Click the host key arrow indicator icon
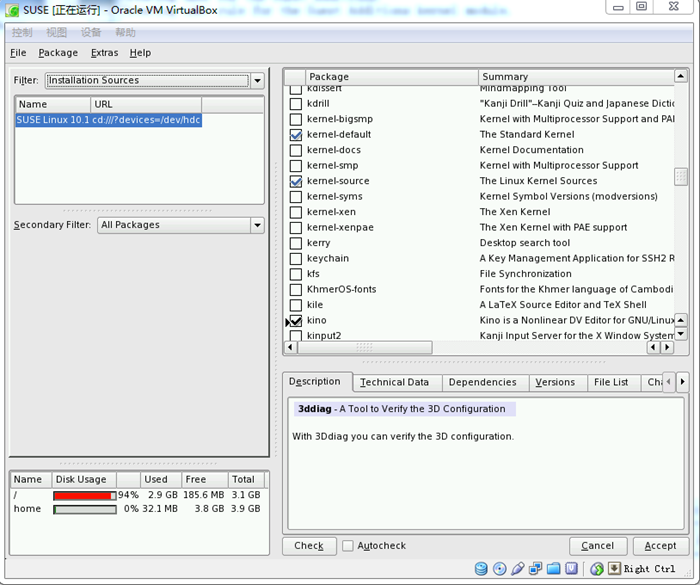The width and height of the screenshot is (700, 585). pyautogui.click(x=614, y=568)
